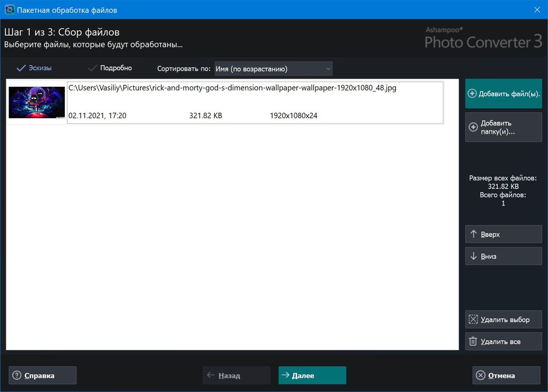
Task: Click the Удалить все button label
Action: click(x=501, y=341)
